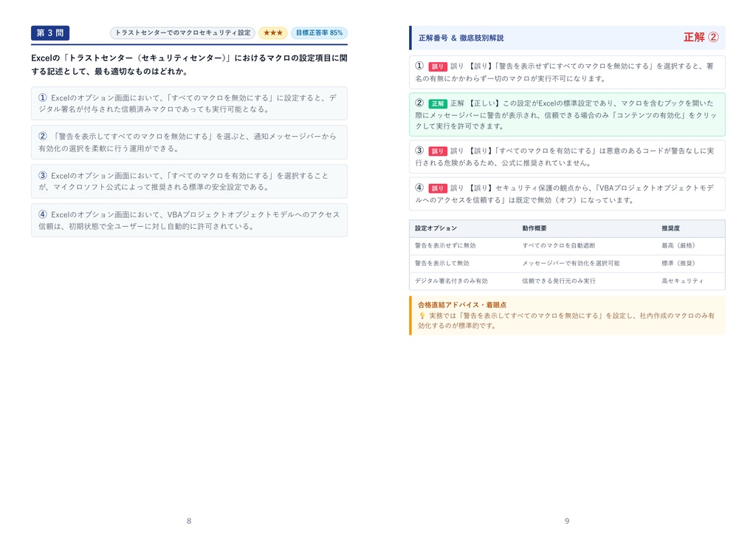Click the 推奨度 table column header
Viewport: 756px width, 537px height.
point(670,228)
